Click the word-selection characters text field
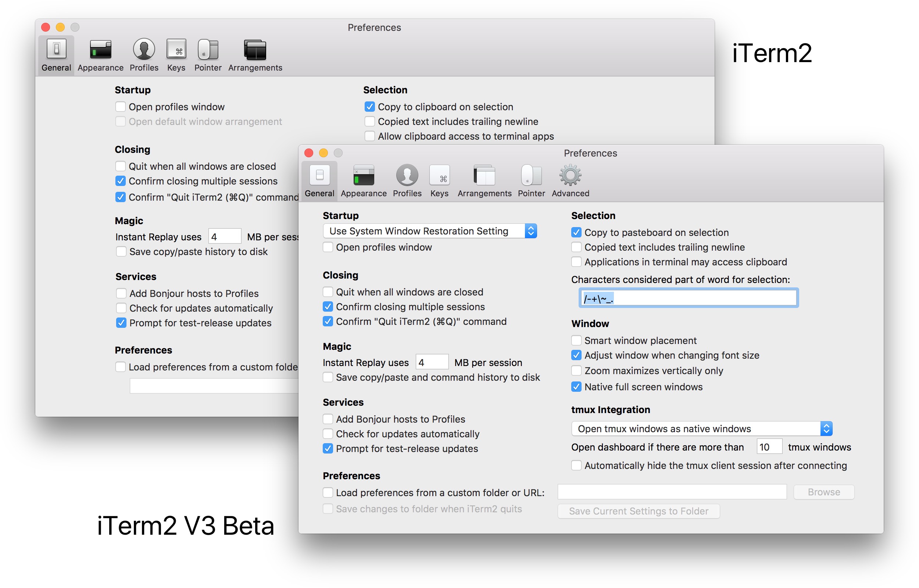This screenshot has height=588, width=919. point(689,298)
